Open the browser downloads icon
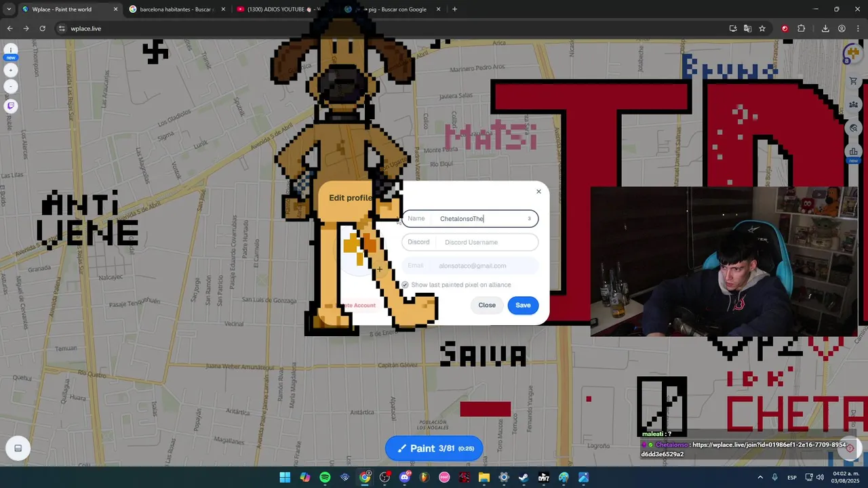 [825, 28]
